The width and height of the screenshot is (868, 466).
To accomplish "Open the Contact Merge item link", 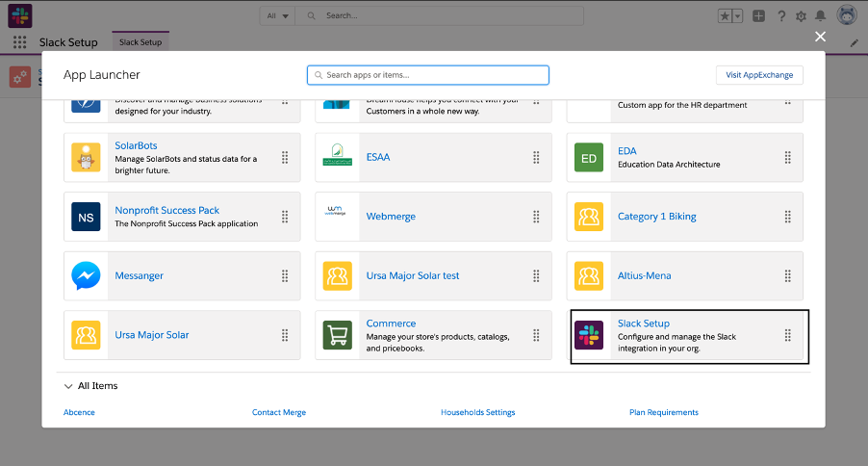I will coord(279,412).
